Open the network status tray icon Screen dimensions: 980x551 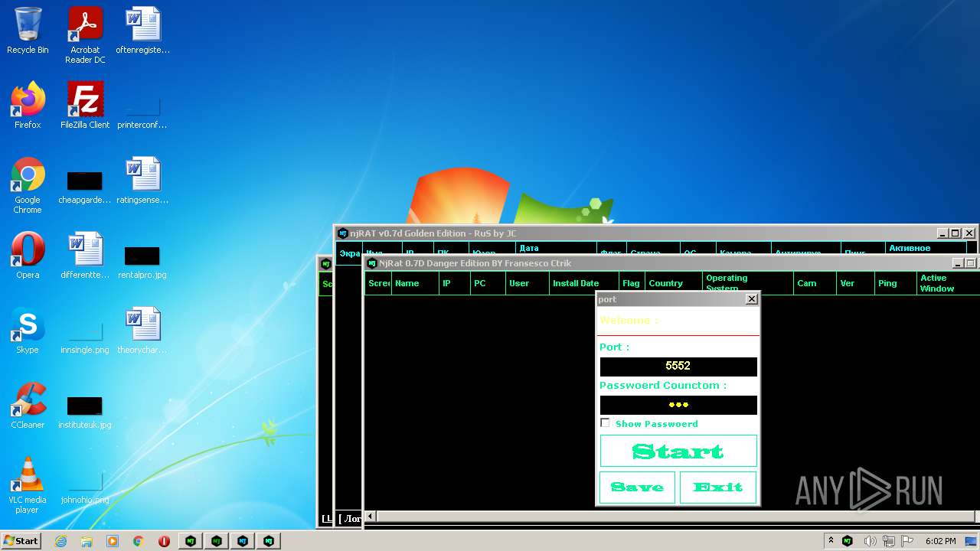point(889,541)
